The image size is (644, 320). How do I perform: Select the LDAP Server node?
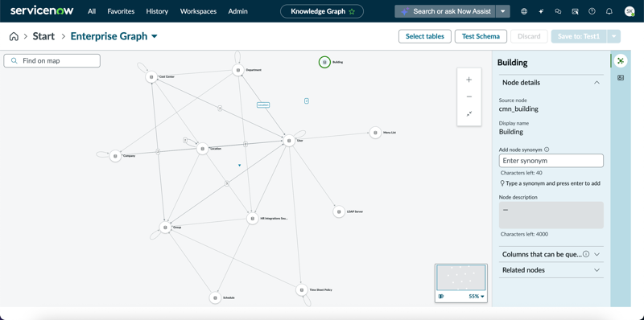coord(338,211)
